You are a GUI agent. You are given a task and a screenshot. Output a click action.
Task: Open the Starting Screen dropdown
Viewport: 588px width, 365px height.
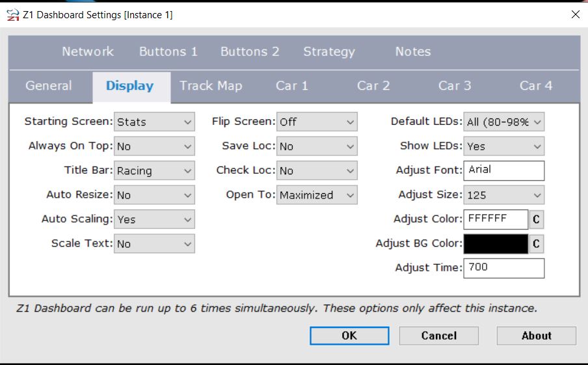tap(154, 122)
